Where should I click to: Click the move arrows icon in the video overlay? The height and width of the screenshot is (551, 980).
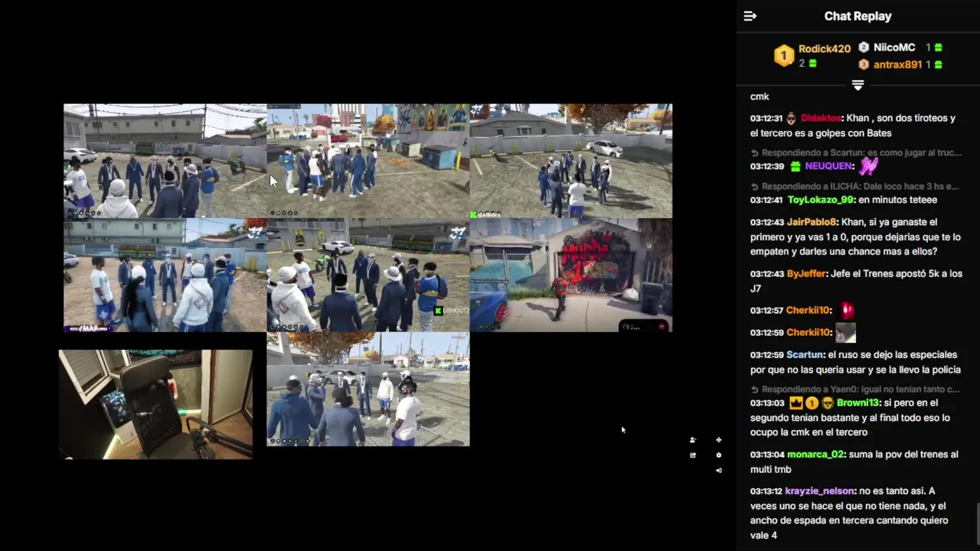pos(718,440)
